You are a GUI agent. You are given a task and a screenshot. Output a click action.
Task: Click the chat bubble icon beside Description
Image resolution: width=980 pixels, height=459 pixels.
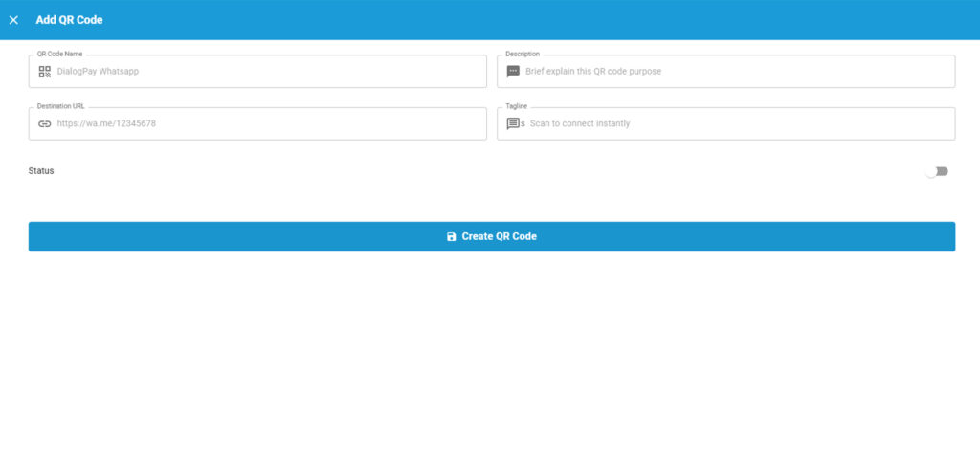coord(513,72)
